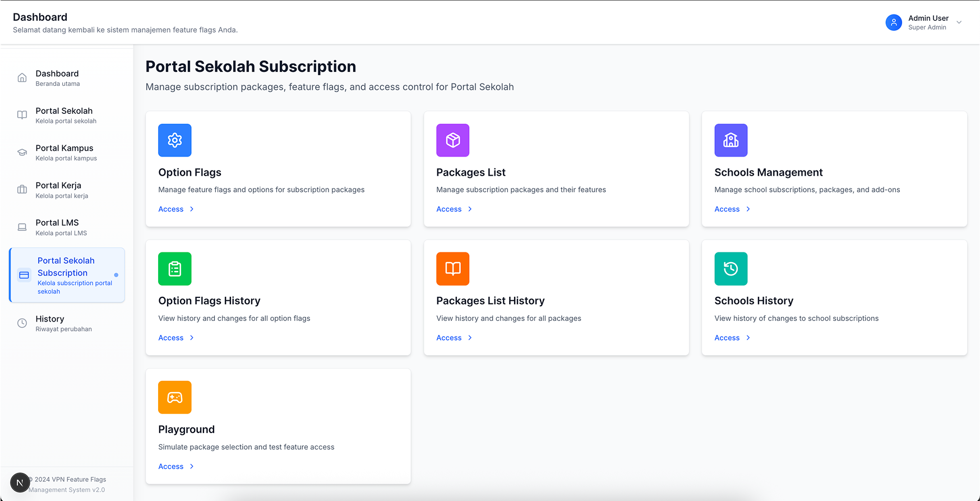This screenshot has width=980, height=501.
Task: Open the Packages List card title
Action: pos(471,172)
